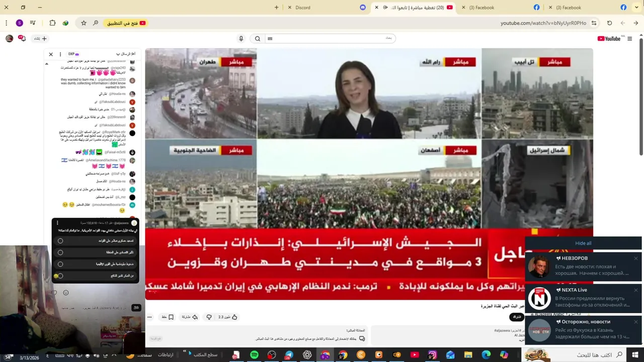Click the live video player
This screenshot has width=644, height=362.
click(x=369, y=174)
